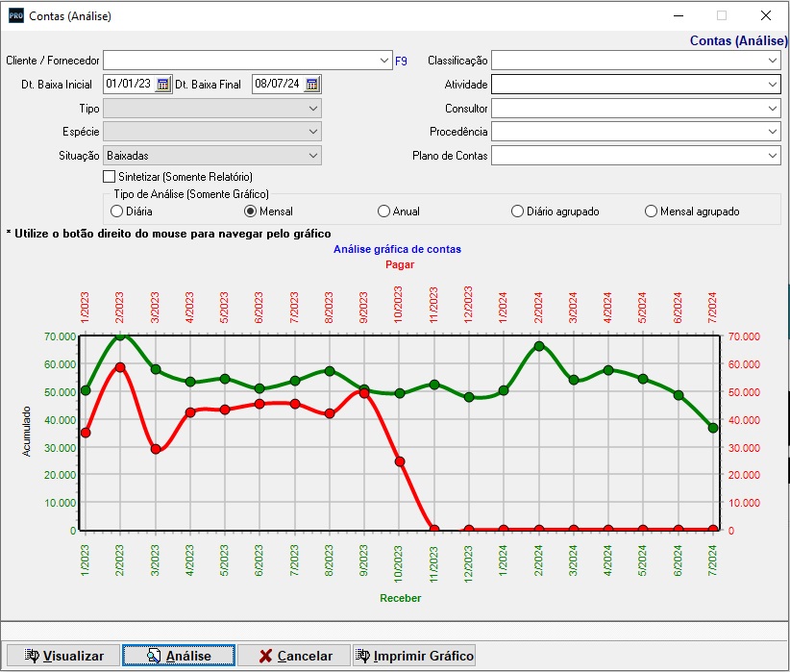790x672 pixels.
Task: Choose Diário agrupado radio option
Action: coord(517,212)
